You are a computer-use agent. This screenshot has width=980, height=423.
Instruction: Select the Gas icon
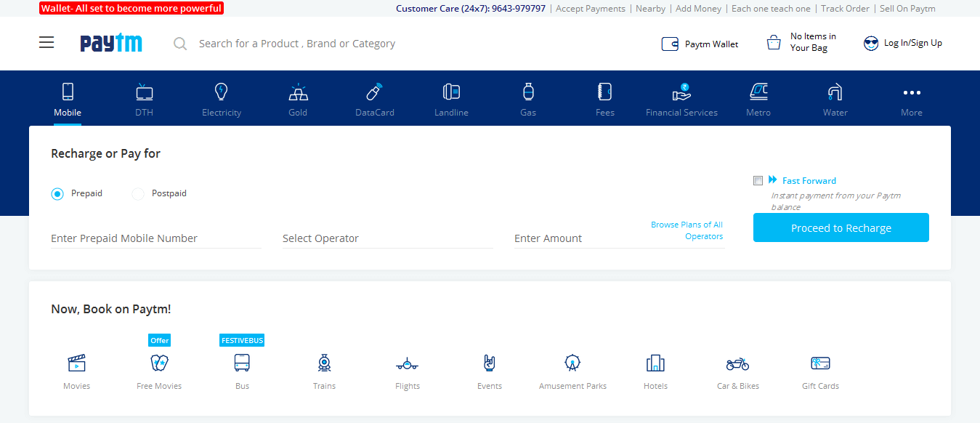coord(528,92)
